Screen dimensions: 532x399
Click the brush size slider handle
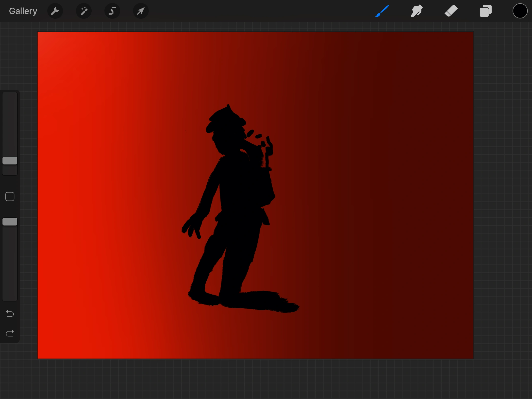click(x=10, y=161)
